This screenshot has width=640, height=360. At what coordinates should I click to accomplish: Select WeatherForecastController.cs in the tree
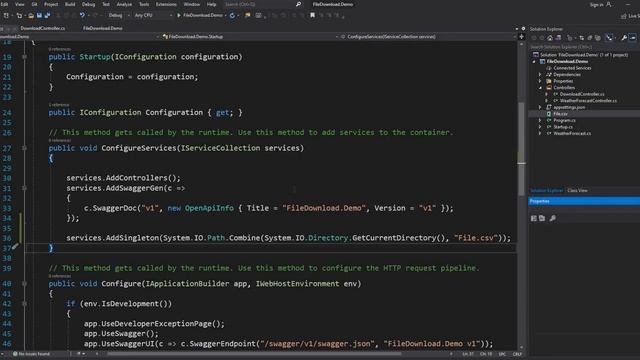[588, 101]
